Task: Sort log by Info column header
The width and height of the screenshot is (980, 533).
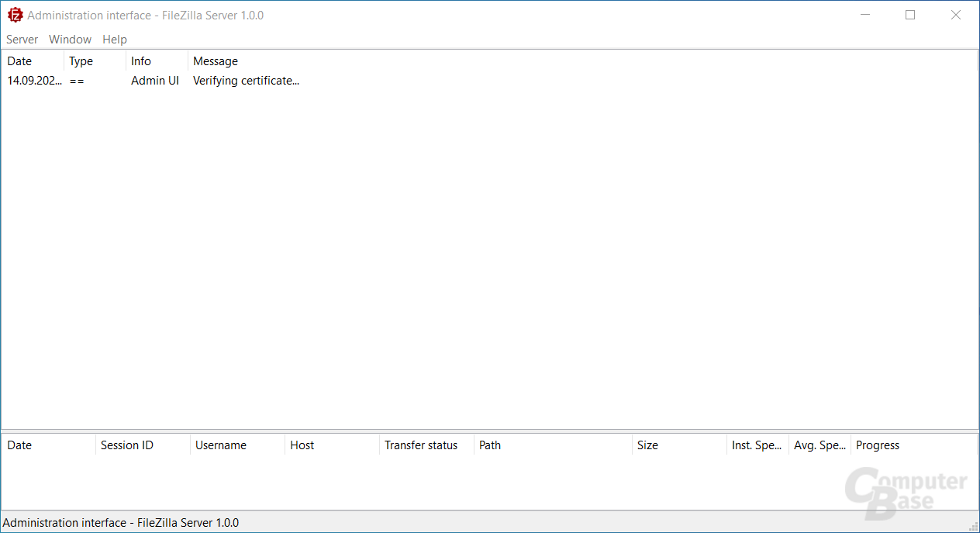Action: [x=157, y=61]
